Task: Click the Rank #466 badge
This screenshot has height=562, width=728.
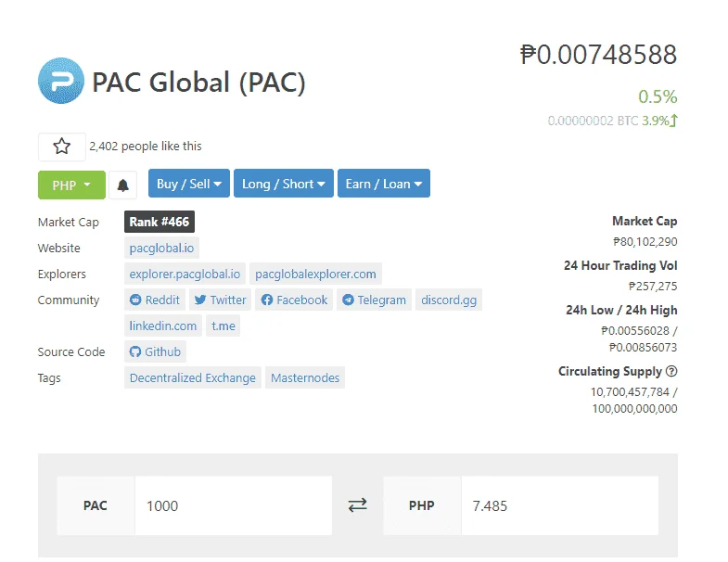Action: click(x=160, y=222)
